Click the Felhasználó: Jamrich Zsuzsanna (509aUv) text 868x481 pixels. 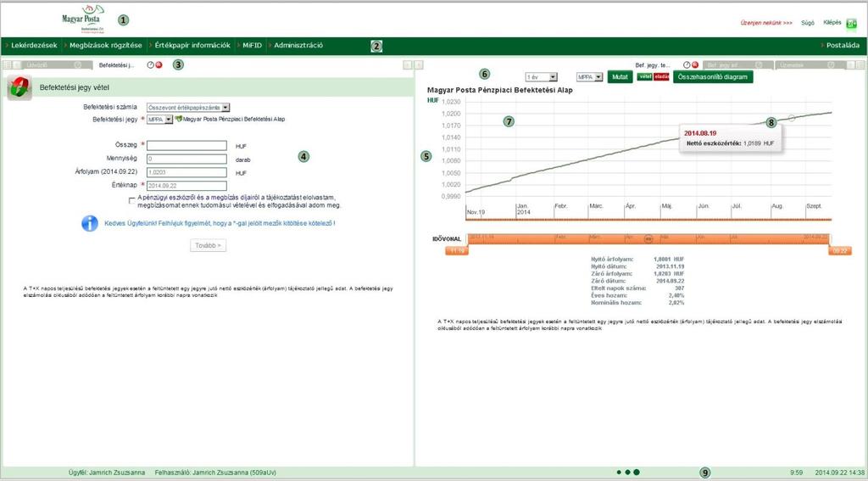click(215, 473)
